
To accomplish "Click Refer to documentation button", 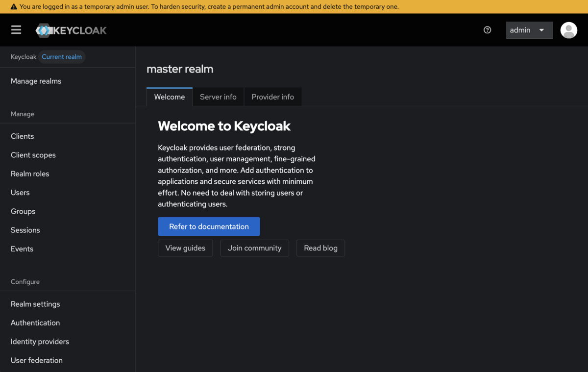I will [209, 226].
